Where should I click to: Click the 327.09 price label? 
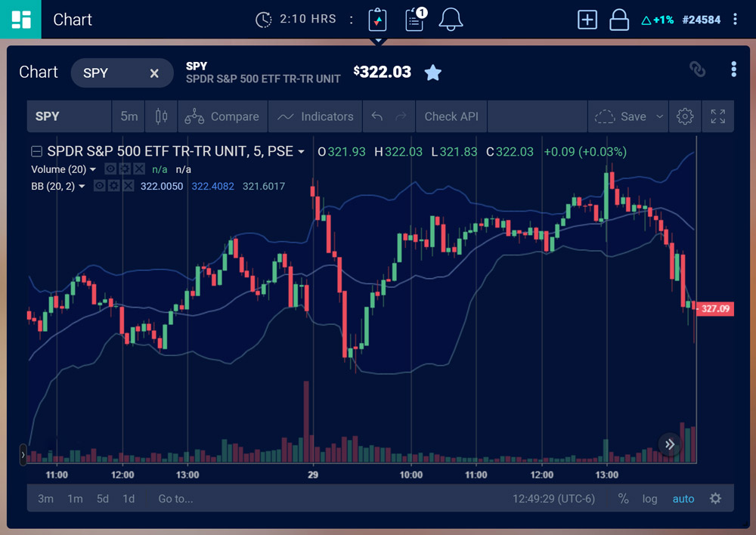click(715, 308)
